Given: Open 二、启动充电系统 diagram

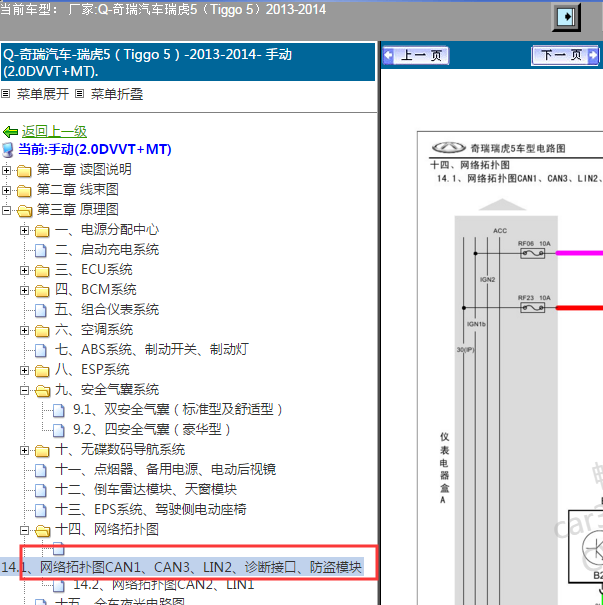Looking at the screenshot, I should point(107,250).
